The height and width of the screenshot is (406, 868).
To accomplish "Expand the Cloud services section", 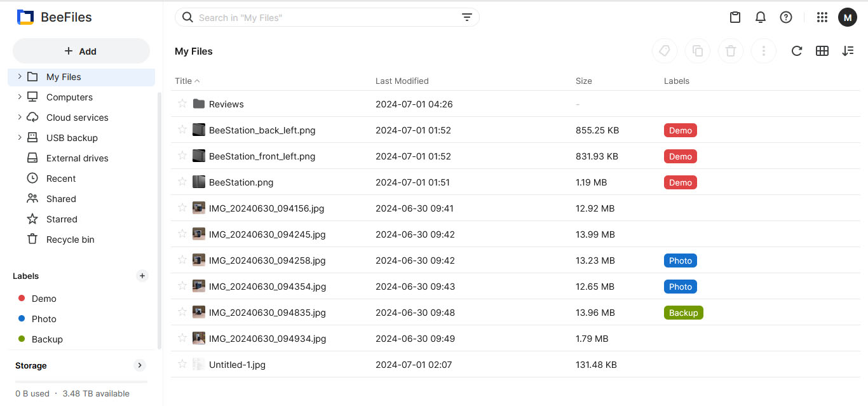I will point(20,118).
